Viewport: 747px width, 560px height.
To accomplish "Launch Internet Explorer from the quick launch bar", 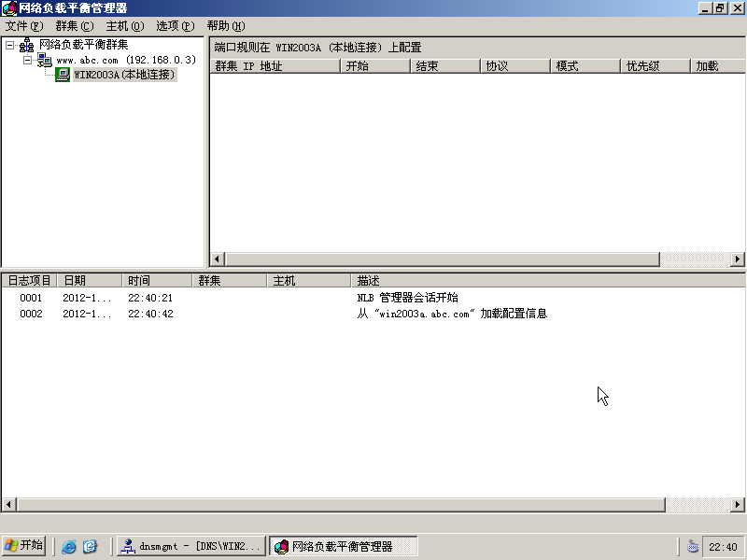I will pos(68,545).
